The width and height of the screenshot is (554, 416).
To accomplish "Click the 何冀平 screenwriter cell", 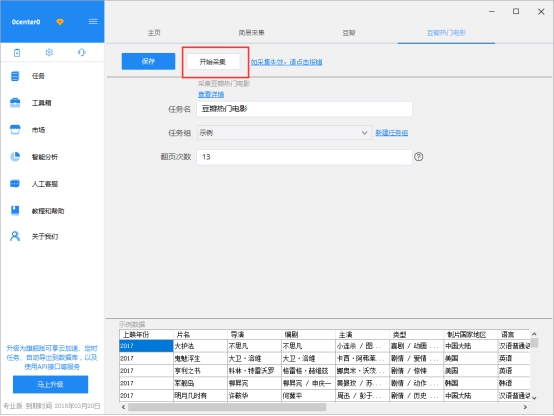I will [x=308, y=396].
